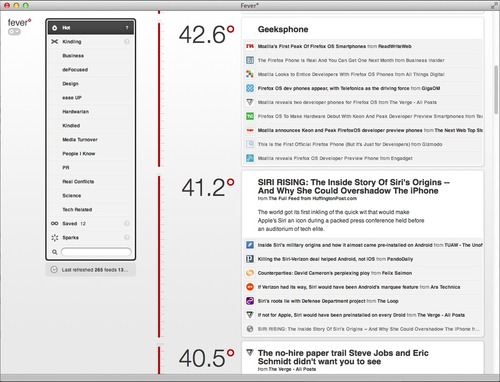Click the sidebar search field
This screenshot has height=382, width=500.
point(96,252)
